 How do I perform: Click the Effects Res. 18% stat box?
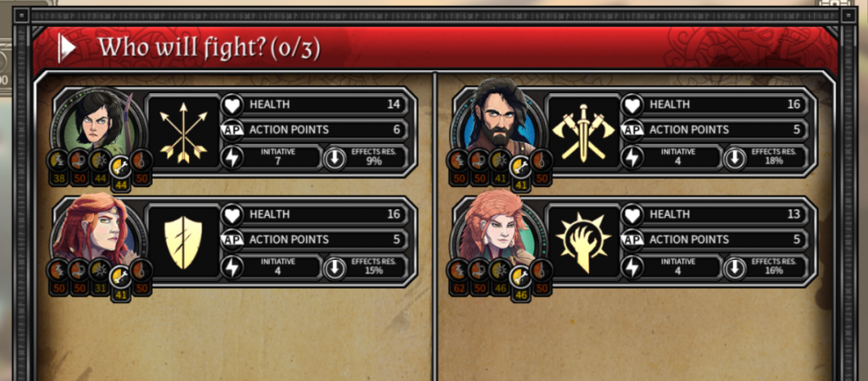tap(770, 157)
